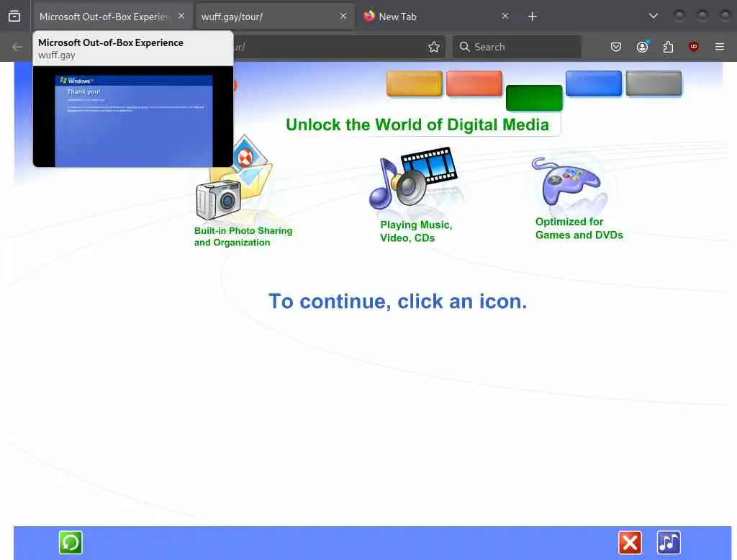
Task: Open Built-in Photo Sharing and Organization link
Action: click(243, 237)
